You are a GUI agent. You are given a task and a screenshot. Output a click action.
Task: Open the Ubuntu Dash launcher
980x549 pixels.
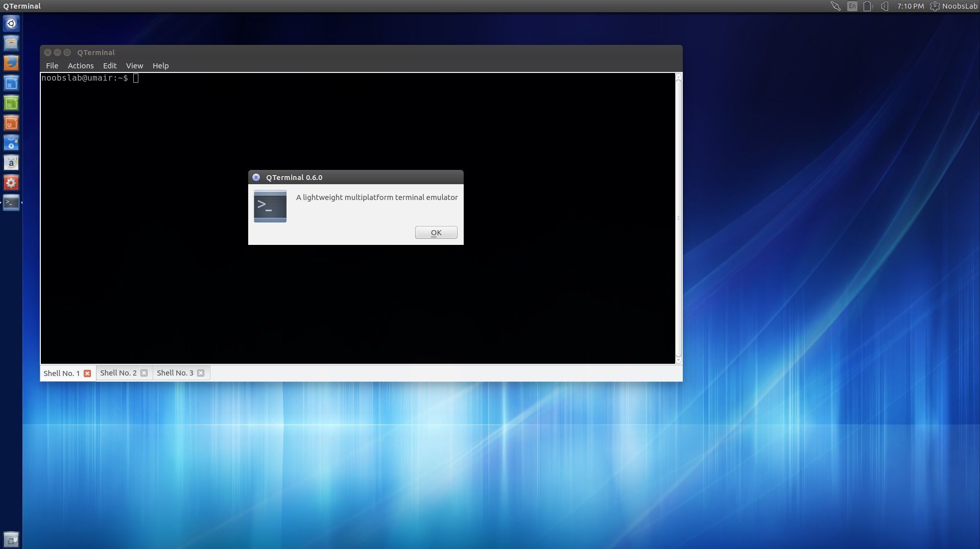pyautogui.click(x=11, y=23)
